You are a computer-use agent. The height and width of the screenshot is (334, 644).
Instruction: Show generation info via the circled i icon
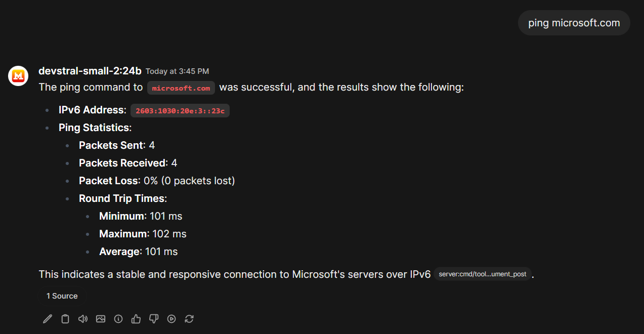118,319
